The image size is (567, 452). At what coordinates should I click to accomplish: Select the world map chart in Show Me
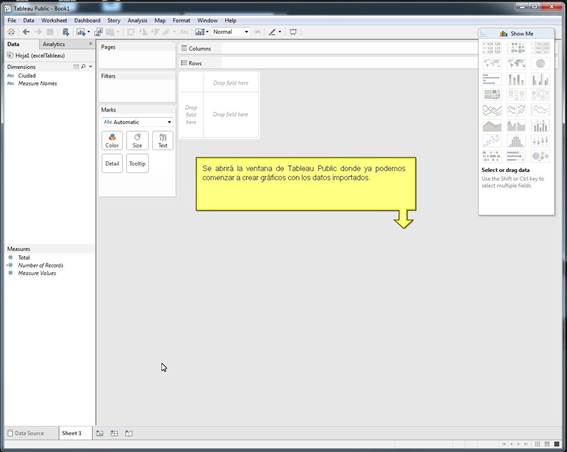pos(491,63)
